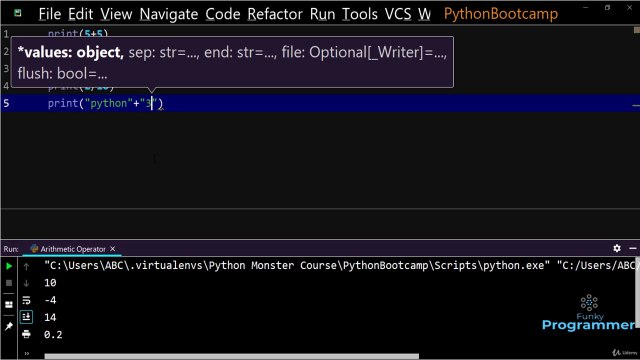
Task: Click the output value 10
Action: 50,283
